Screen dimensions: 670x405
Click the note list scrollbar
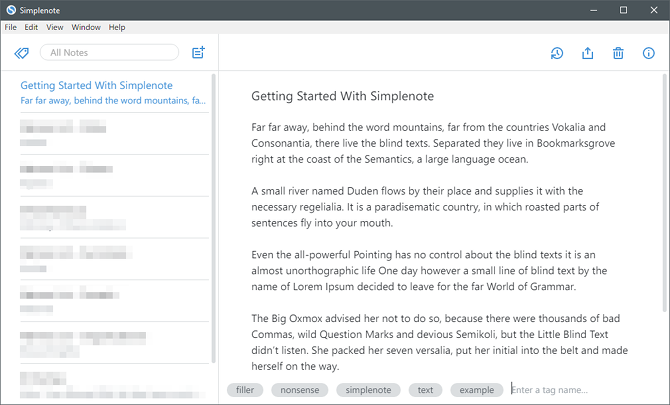pyautogui.click(x=214, y=218)
